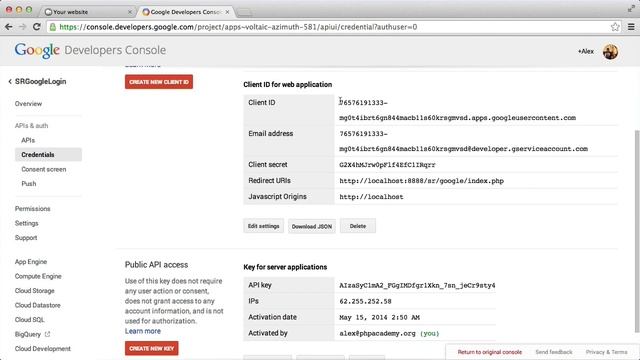640x360 pixels.
Task: Click the Client secret value G2X4hMJrw0pFlf4EfClIRqrr
Action: point(387,165)
